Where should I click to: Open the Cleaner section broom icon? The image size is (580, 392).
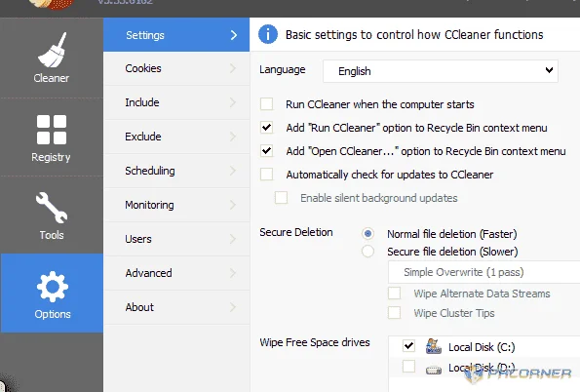[x=53, y=50]
